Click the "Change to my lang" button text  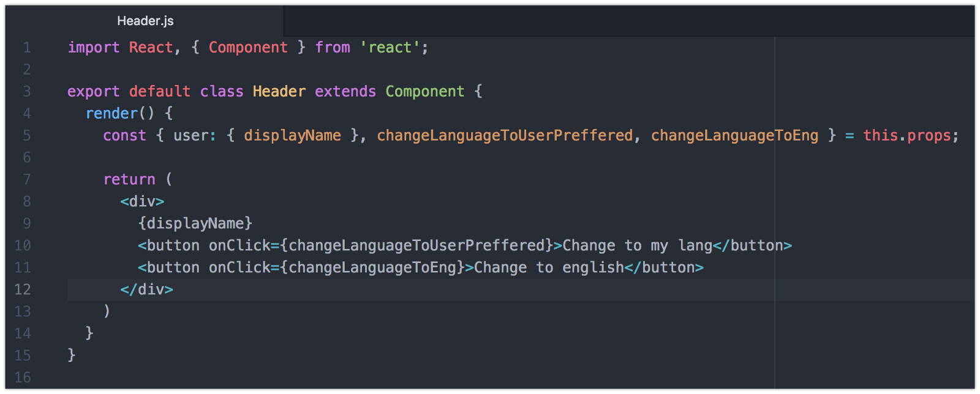click(637, 246)
